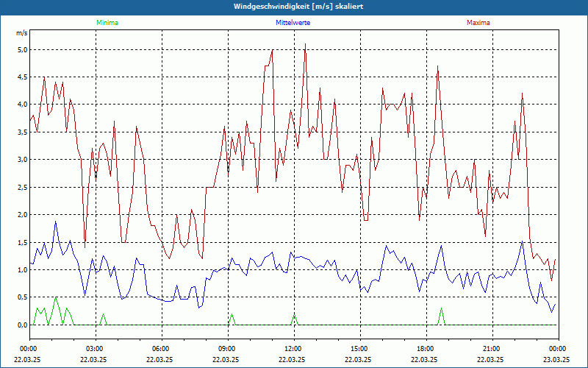Click the 0,0 y-axis value
This screenshot has height=368, width=588.
pyautogui.click(x=22, y=325)
